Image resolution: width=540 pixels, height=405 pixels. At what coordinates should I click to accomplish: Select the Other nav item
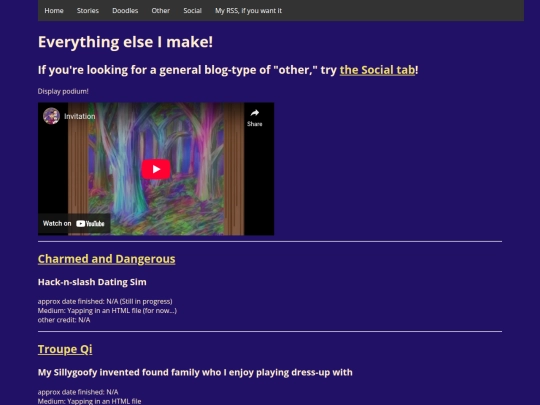tap(160, 11)
